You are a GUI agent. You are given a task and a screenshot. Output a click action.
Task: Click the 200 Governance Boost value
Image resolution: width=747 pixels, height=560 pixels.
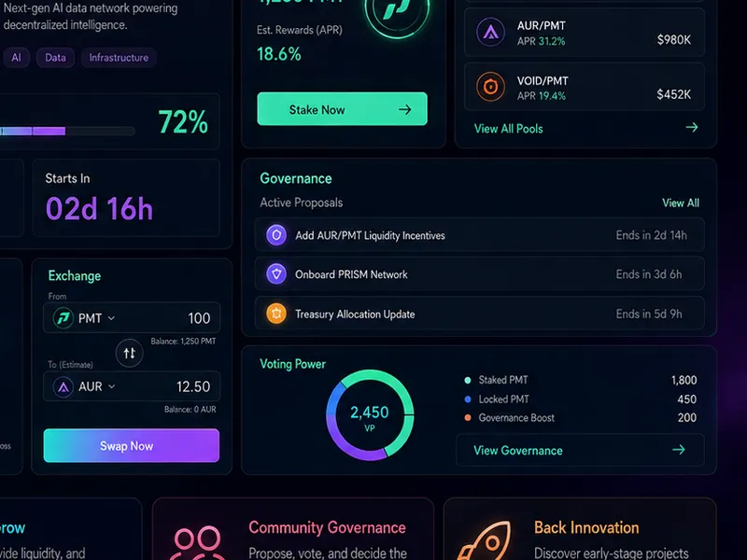[x=687, y=417]
